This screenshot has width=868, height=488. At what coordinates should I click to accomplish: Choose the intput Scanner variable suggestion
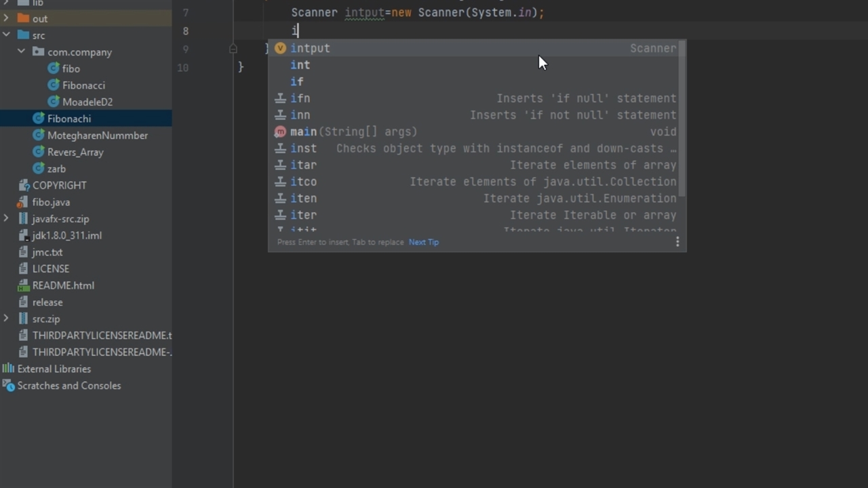coord(310,48)
